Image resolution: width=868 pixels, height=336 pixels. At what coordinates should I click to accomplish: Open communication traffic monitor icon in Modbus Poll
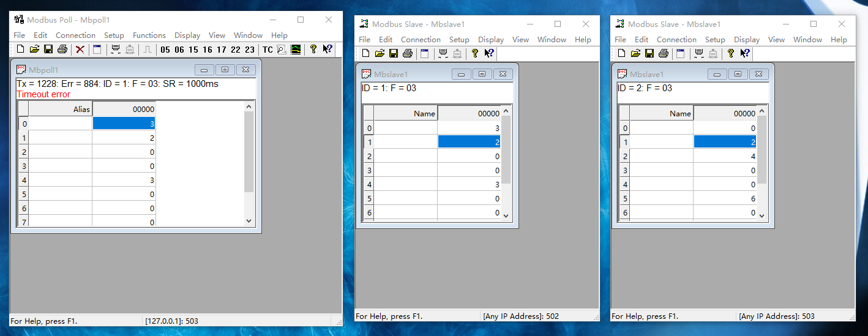click(282, 50)
